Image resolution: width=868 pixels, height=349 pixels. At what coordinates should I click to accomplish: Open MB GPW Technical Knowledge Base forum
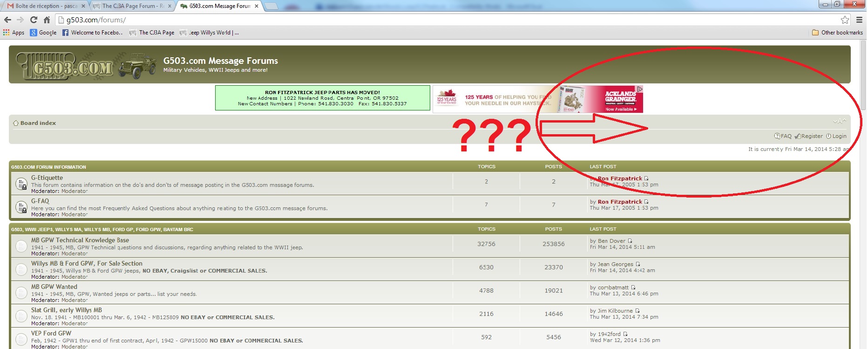click(x=80, y=240)
